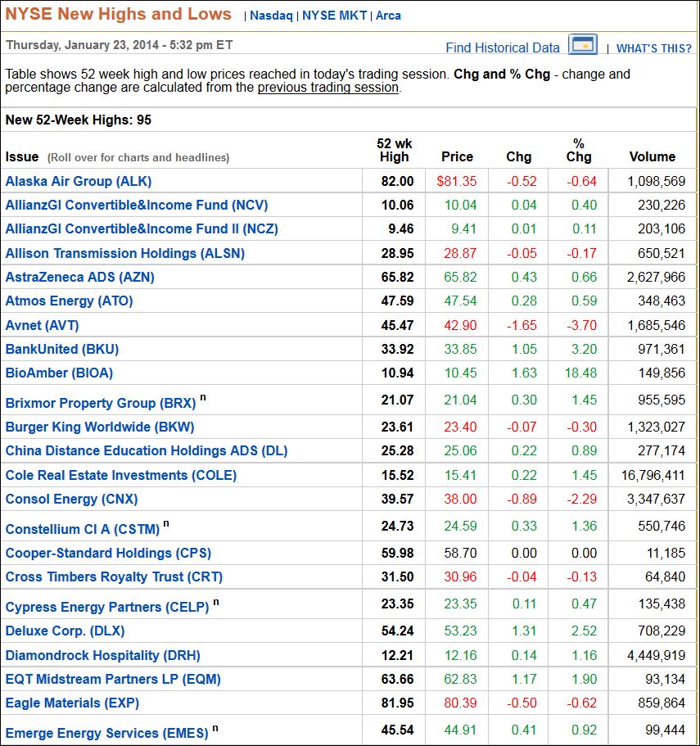Click Deluxe Corp. percent change 2.52

coord(584,631)
